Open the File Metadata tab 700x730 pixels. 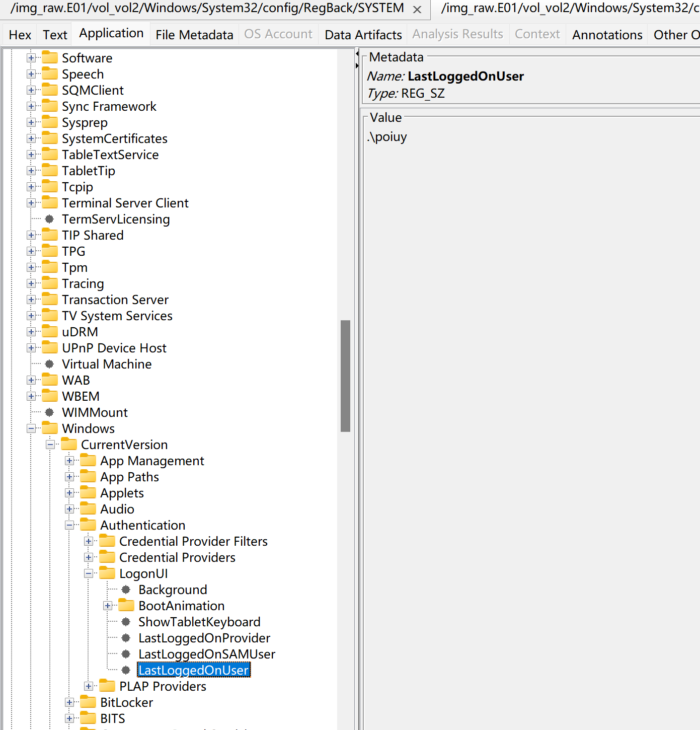(x=194, y=35)
